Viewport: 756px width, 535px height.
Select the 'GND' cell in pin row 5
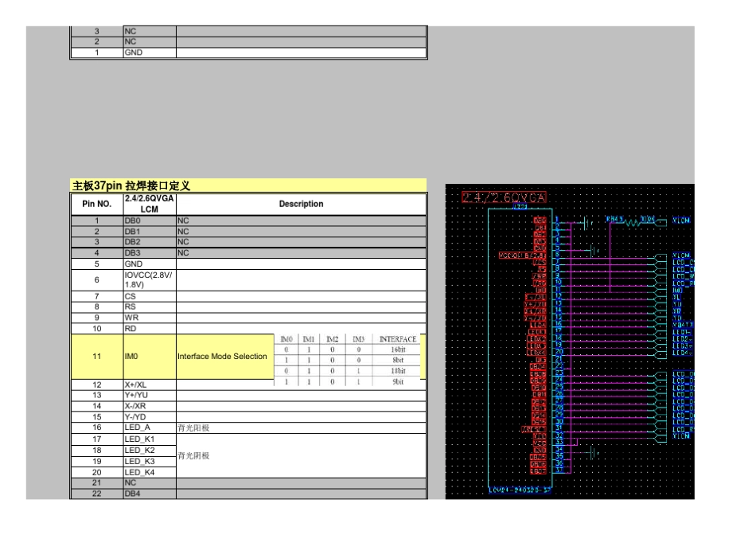[x=150, y=264]
